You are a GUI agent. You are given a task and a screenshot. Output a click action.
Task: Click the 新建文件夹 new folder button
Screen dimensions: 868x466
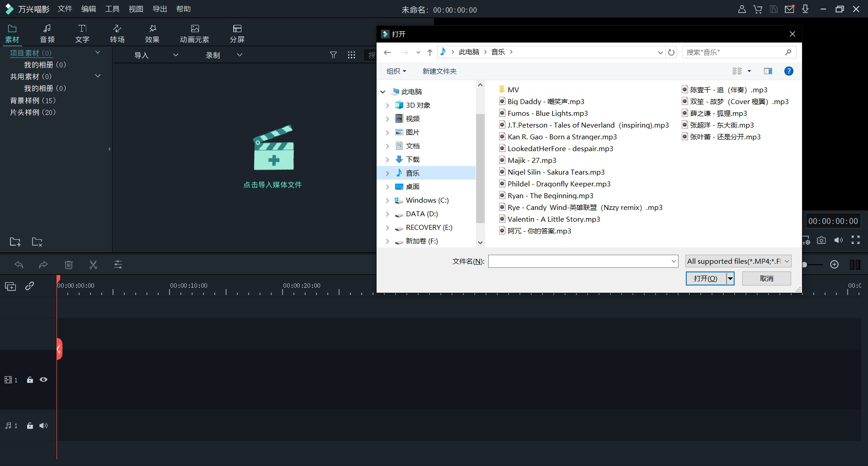tap(439, 71)
